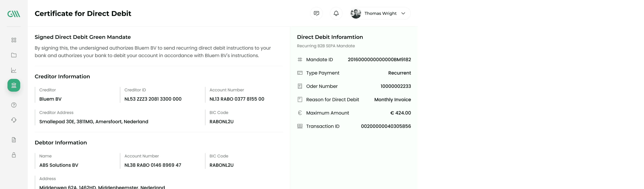This screenshot has height=189, width=644.
Task: Open the messages chat icon in the header
Action: [316, 13]
